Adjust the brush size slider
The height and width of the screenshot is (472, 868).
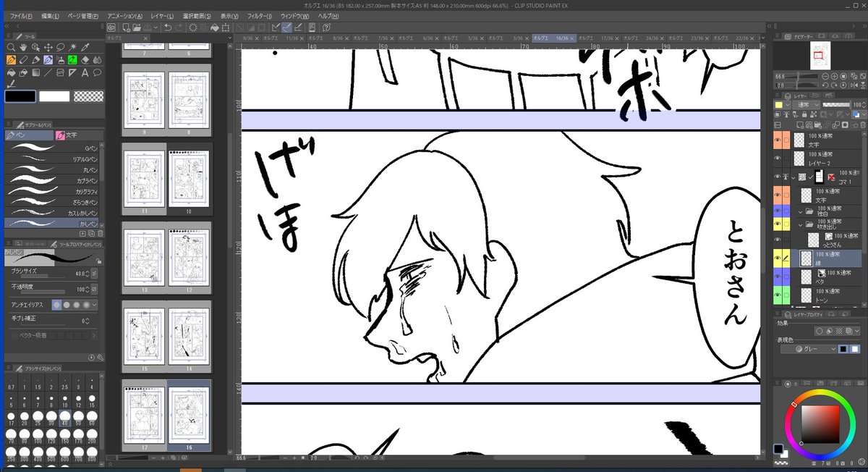pyautogui.click(x=43, y=276)
